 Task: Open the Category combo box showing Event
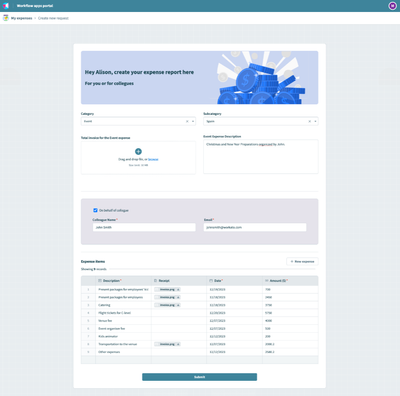[138, 121]
